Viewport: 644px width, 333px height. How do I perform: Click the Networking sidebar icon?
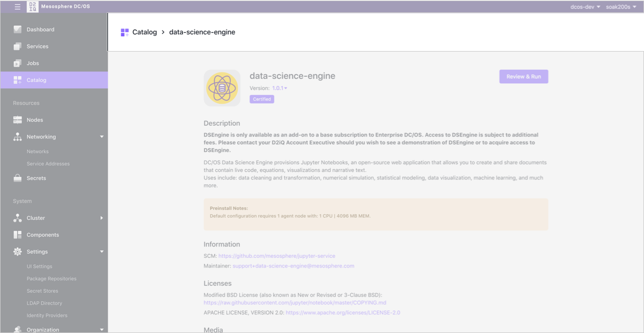pyautogui.click(x=18, y=136)
